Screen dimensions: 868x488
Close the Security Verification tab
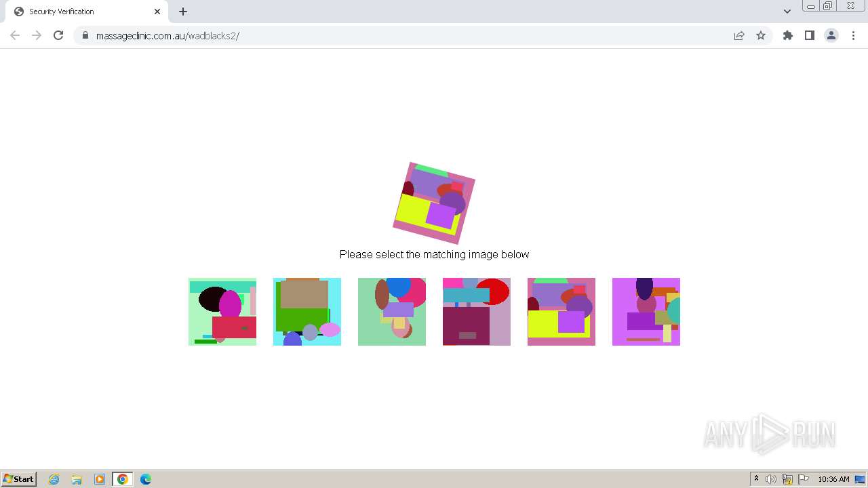click(157, 12)
